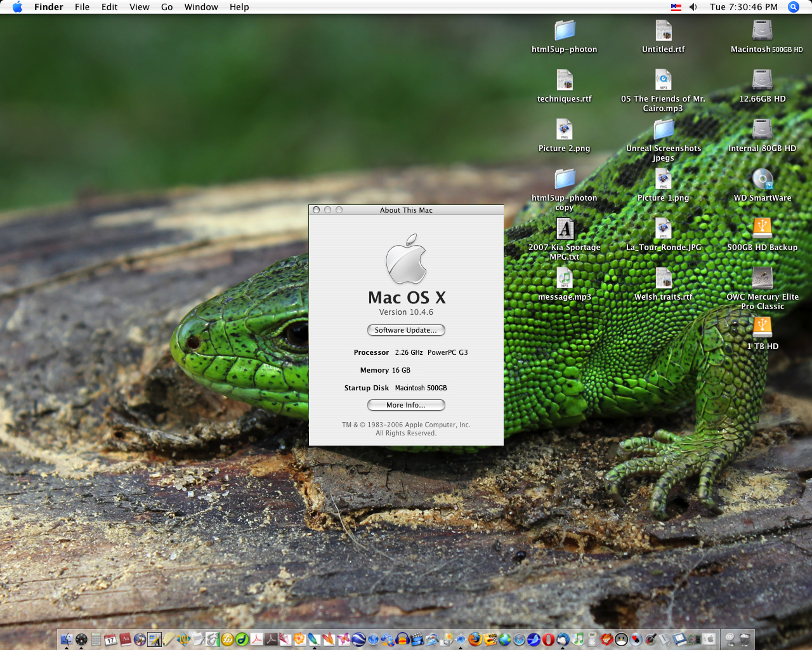Screen dimensions: 812x650
Task: Click the More Info button
Action: pyautogui.click(x=406, y=405)
